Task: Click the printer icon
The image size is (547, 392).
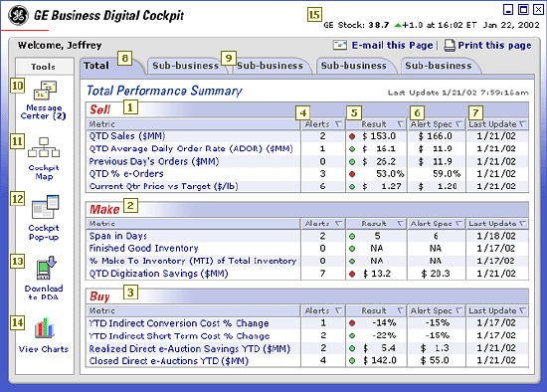Action: pyautogui.click(x=450, y=46)
